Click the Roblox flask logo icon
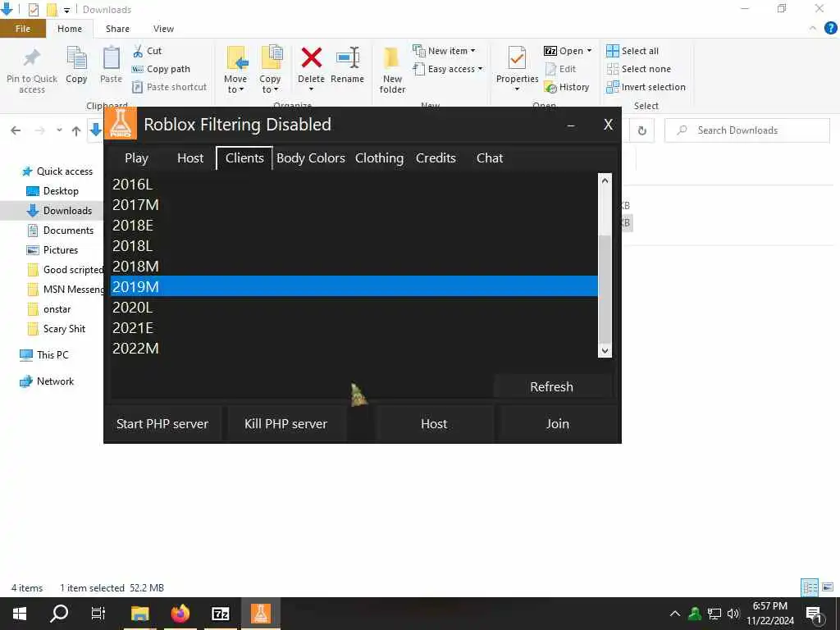 [x=121, y=124]
